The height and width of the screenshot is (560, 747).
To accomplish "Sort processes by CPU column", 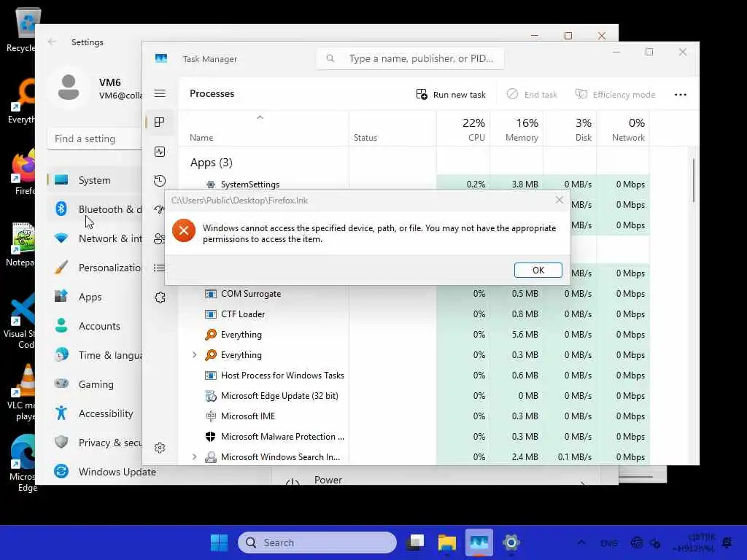I will coord(463,128).
